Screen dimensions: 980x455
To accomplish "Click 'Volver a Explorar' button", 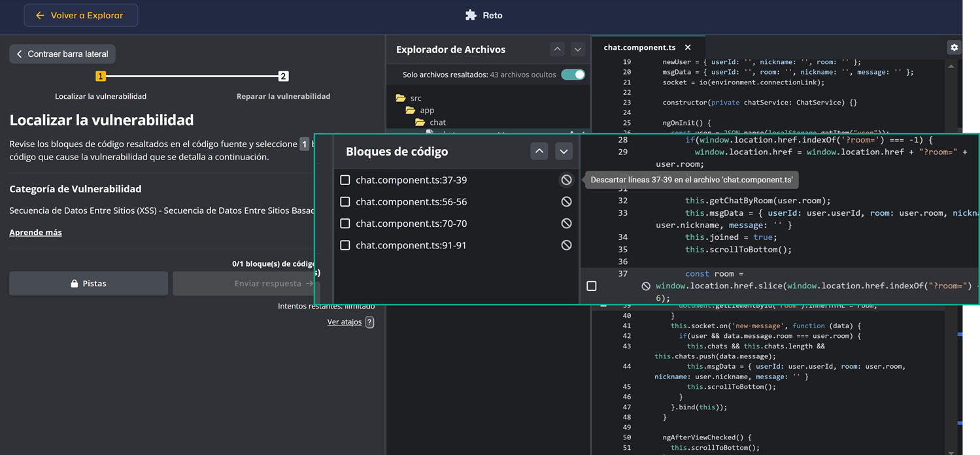I will coord(80,15).
